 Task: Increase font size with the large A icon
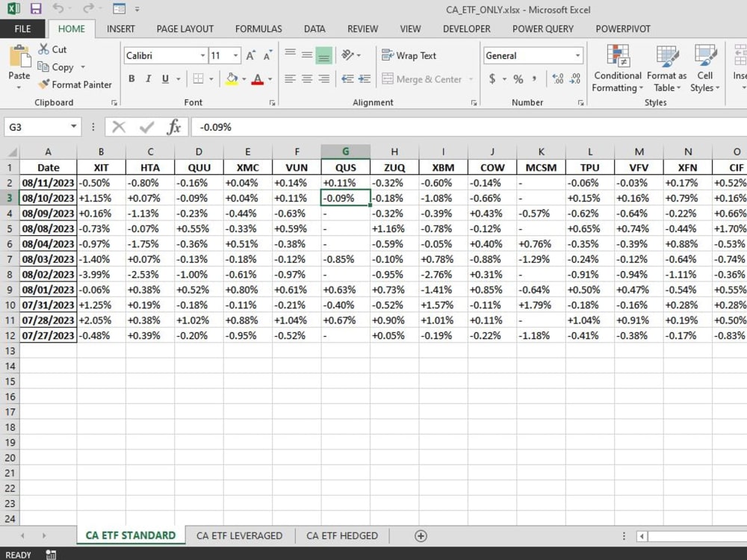(251, 56)
